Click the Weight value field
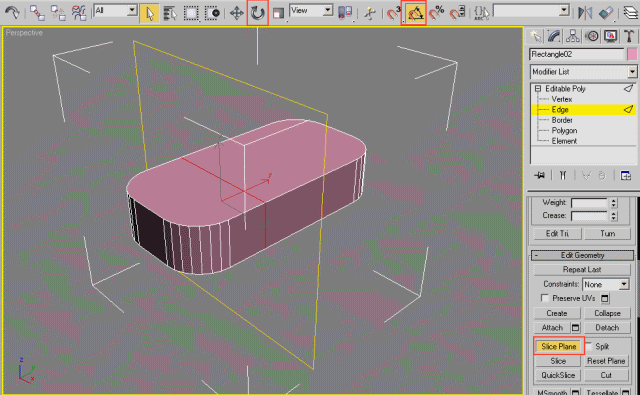The width and height of the screenshot is (640, 395). pos(589,203)
